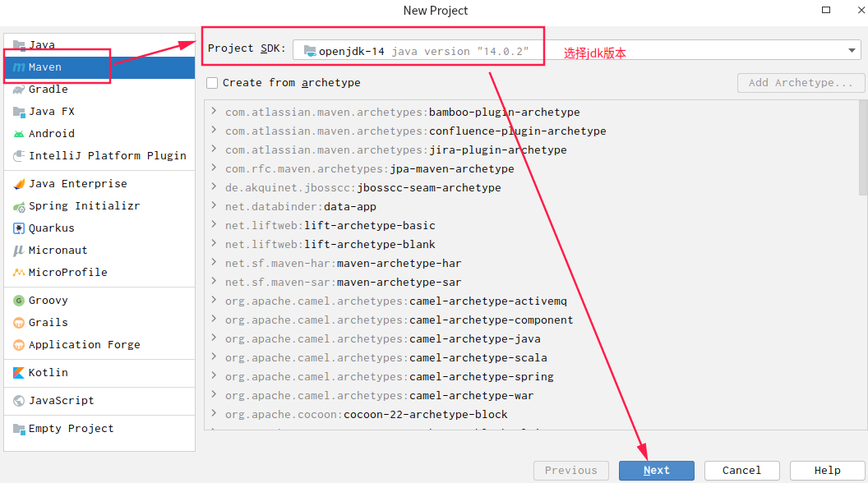Viewport: 868px width, 483px height.
Task: Enable Create from archetype checkbox
Action: click(x=212, y=83)
